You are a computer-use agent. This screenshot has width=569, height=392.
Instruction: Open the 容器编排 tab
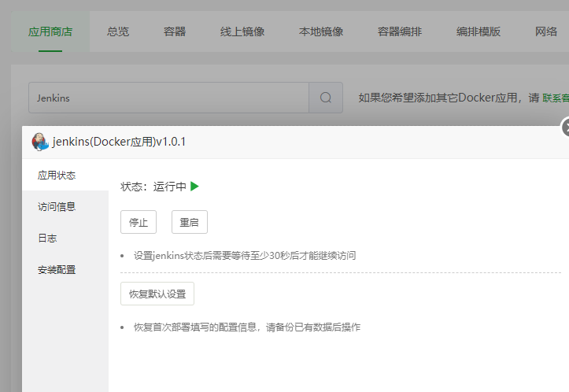[400, 31]
